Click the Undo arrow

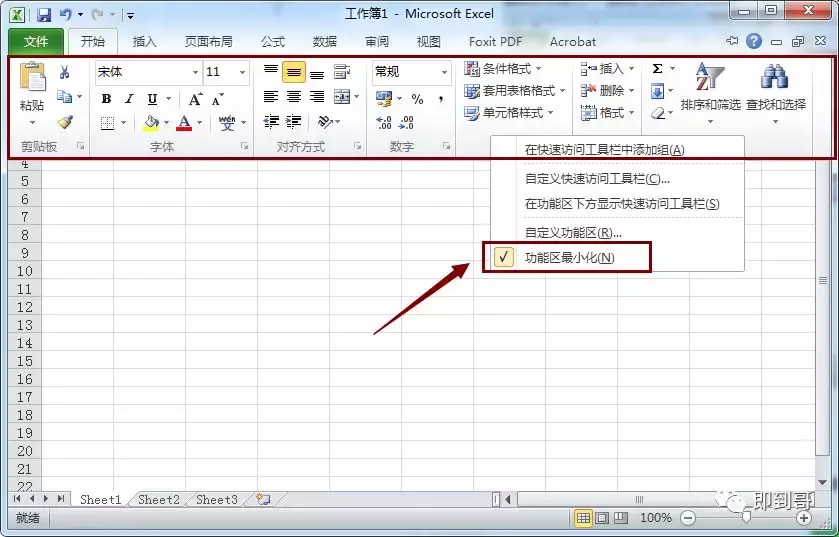coord(66,14)
